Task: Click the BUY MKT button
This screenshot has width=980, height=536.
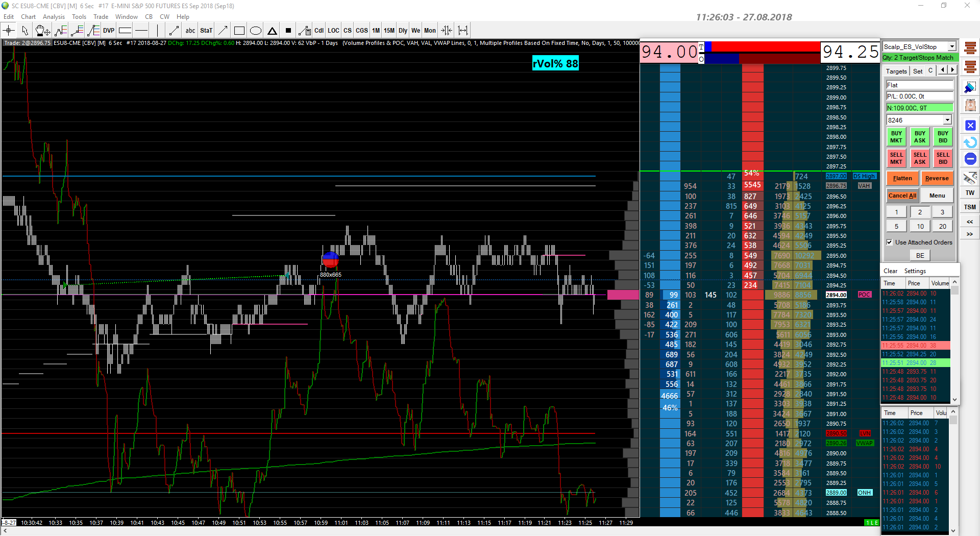Action: [x=896, y=137]
